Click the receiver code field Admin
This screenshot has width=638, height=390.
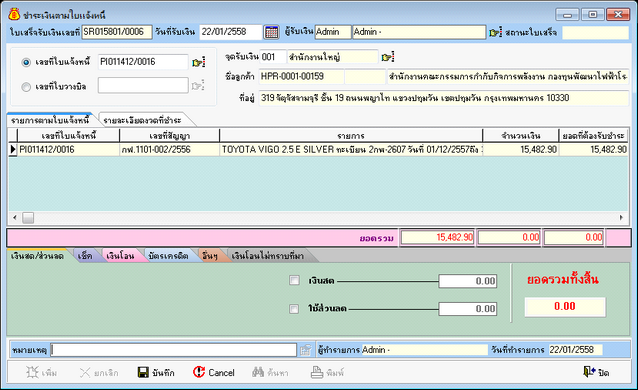(x=333, y=32)
